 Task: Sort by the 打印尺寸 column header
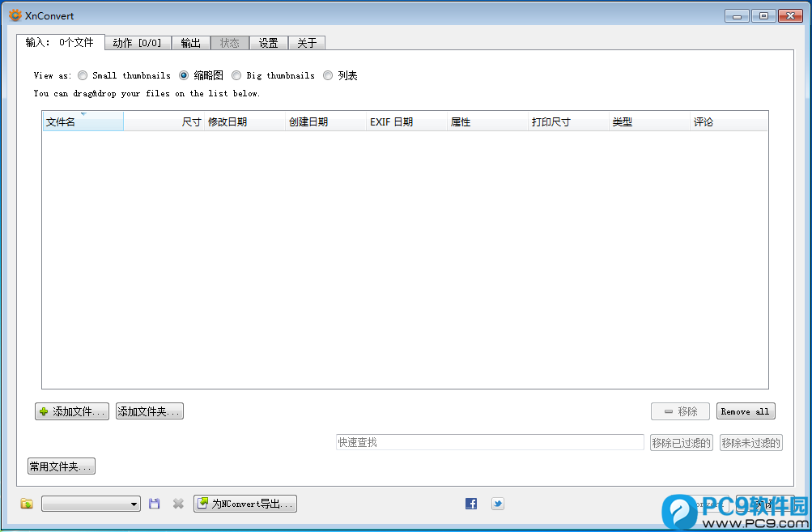pyautogui.click(x=568, y=121)
